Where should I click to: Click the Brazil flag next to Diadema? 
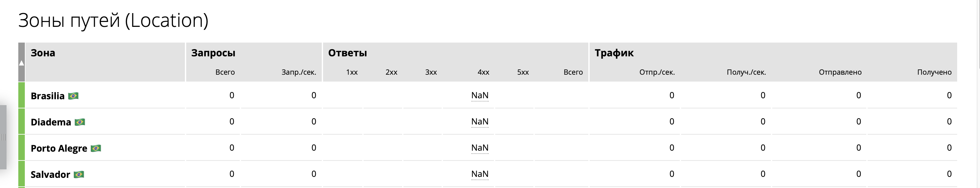point(79,122)
